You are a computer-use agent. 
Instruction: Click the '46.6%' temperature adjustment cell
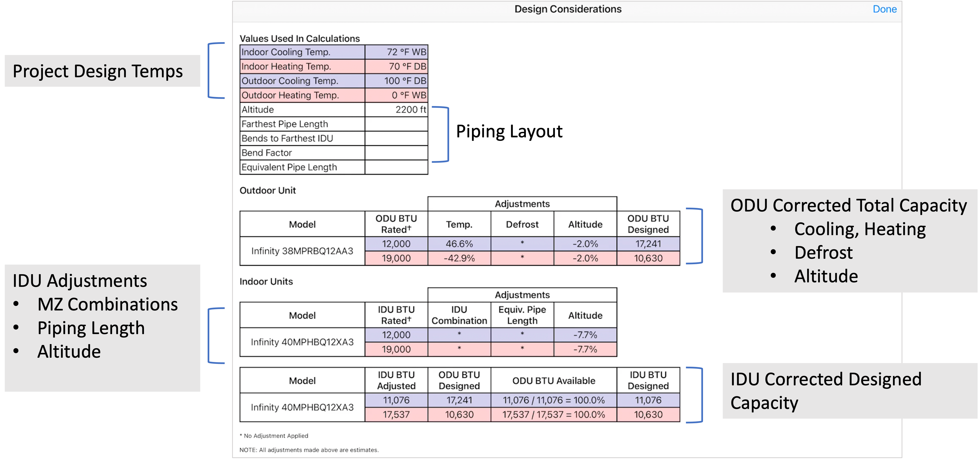coord(459,244)
